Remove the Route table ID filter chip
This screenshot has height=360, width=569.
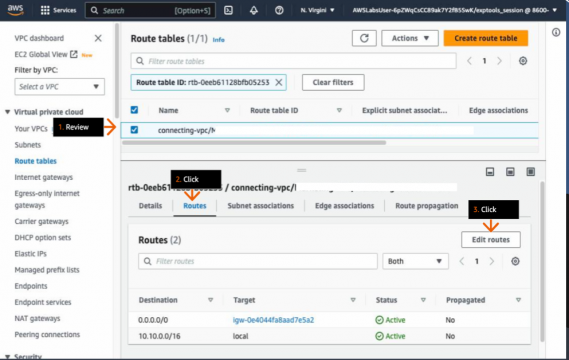coord(279,82)
